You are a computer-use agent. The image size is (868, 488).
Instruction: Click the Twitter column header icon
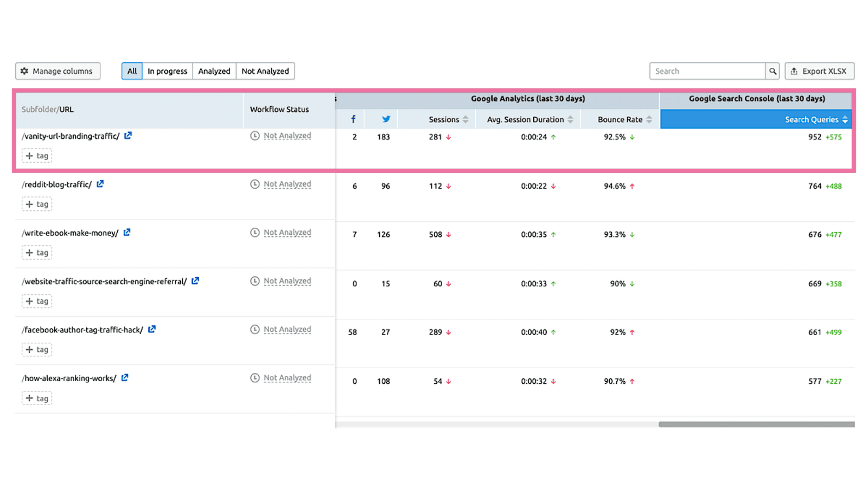point(386,119)
